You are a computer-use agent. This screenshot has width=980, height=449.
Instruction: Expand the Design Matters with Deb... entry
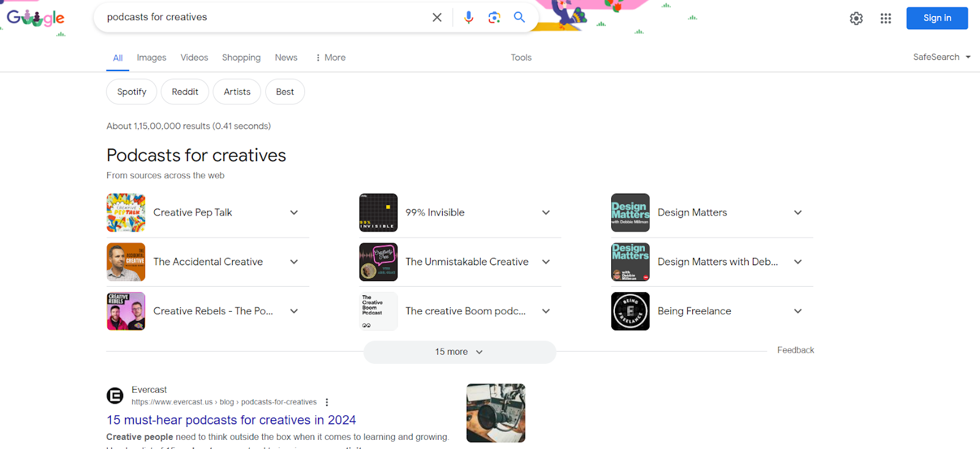click(798, 262)
